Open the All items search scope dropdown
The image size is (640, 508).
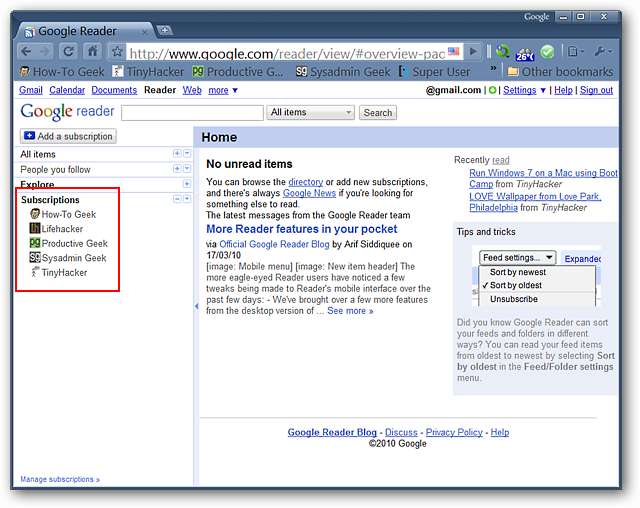click(311, 113)
